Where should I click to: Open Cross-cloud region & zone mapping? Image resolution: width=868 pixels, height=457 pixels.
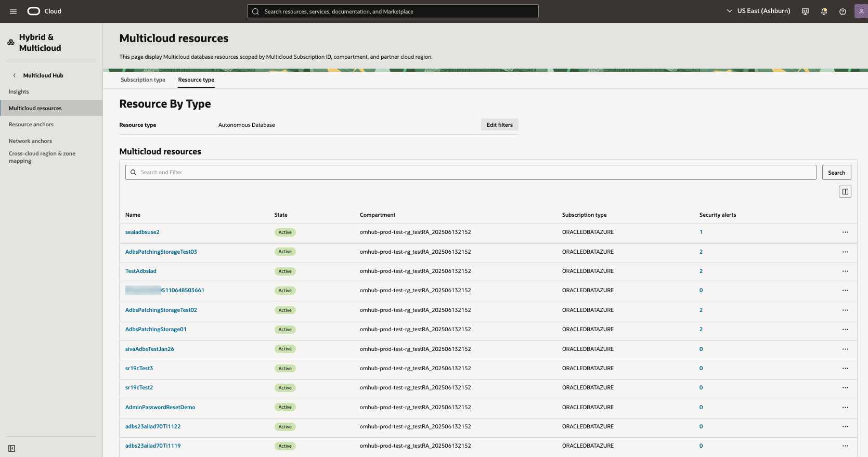[42, 157]
